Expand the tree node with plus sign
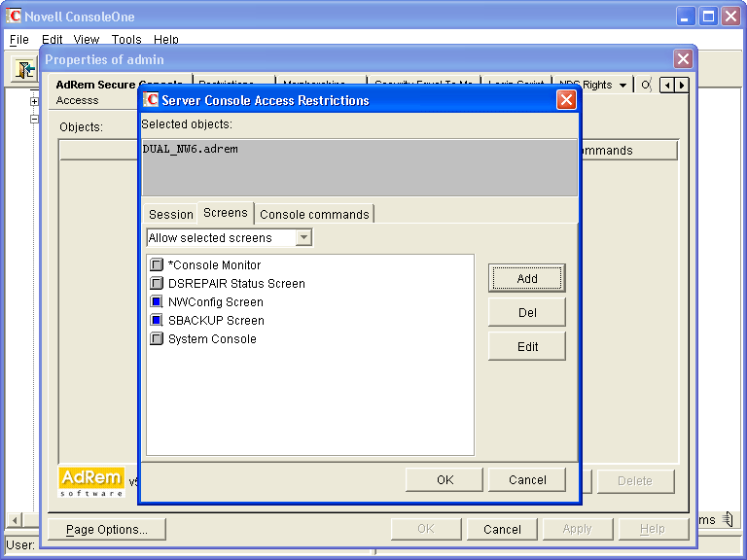Viewport: 747px width, 560px height. pyautogui.click(x=34, y=101)
